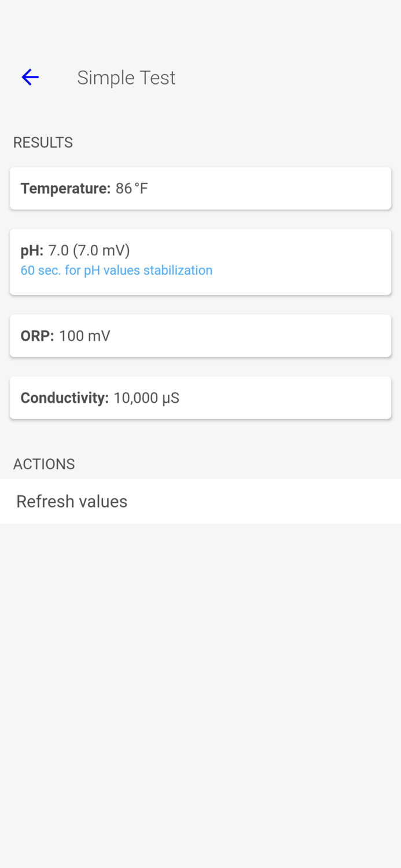Viewport: 401px width, 868px height.
Task: Click the ACTIONS section header
Action: coord(44,464)
